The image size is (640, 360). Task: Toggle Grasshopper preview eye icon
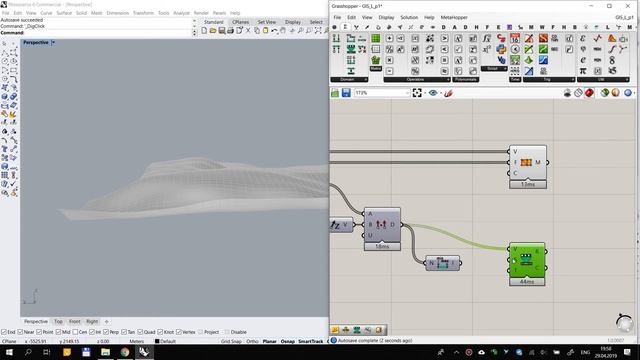[433, 93]
